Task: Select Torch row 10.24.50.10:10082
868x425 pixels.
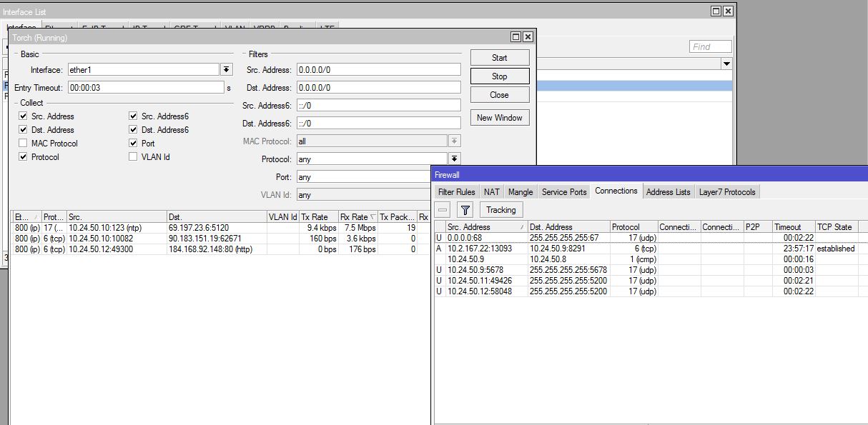Action: pyautogui.click(x=222, y=238)
